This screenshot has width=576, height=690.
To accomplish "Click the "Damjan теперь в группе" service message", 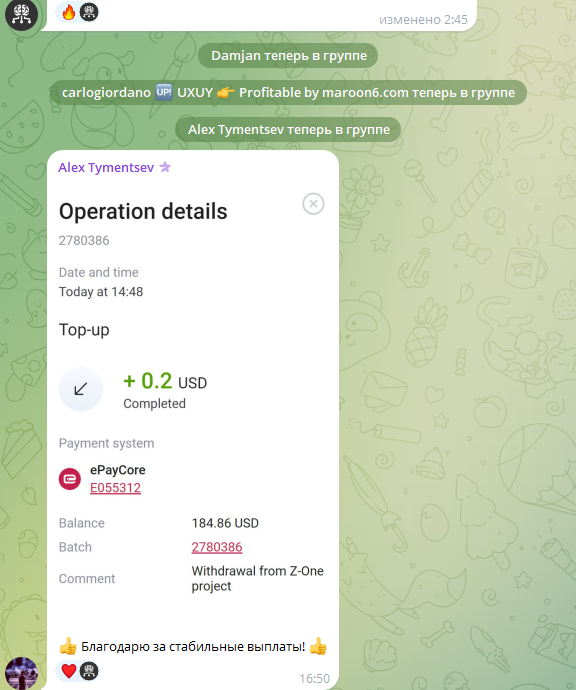I will coord(288,55).
